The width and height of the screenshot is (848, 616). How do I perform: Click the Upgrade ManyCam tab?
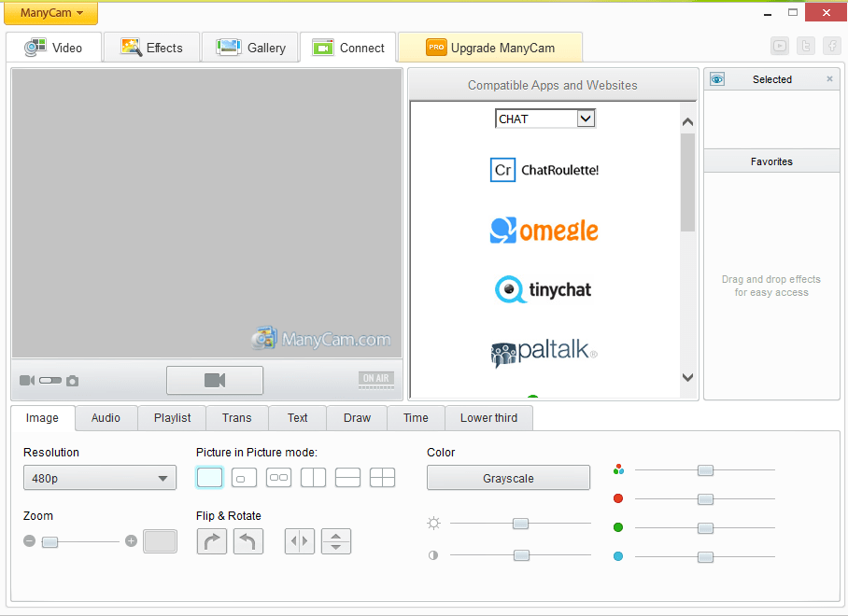490,49
